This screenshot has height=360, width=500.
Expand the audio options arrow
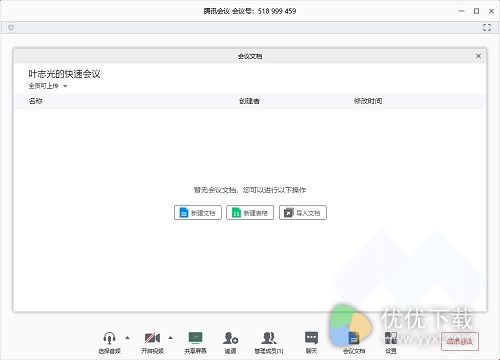128,338
